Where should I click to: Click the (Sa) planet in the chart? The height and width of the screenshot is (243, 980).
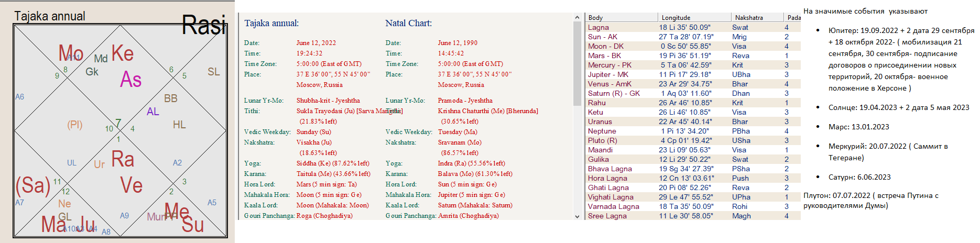point(33,185)
